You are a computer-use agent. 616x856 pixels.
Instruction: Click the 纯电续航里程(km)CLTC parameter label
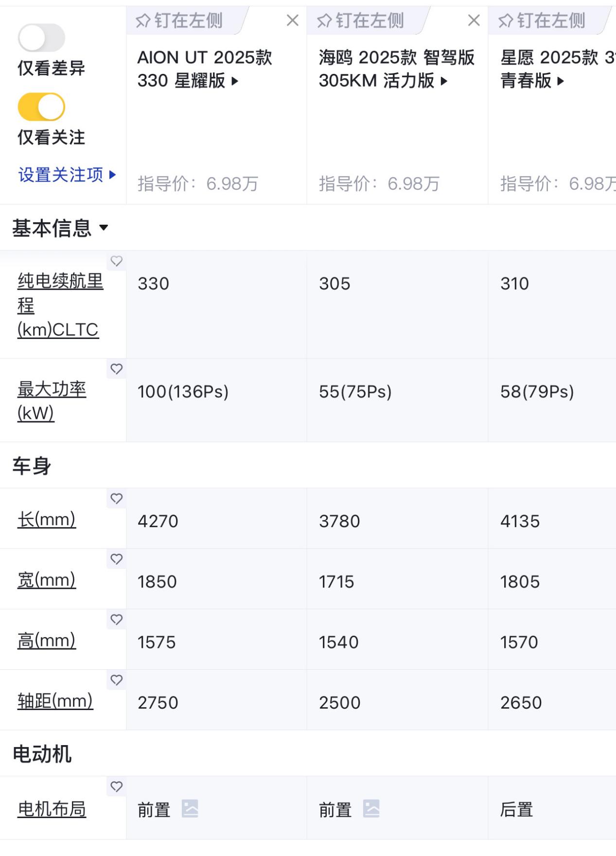pyautogui.click(x=58, y=305)
